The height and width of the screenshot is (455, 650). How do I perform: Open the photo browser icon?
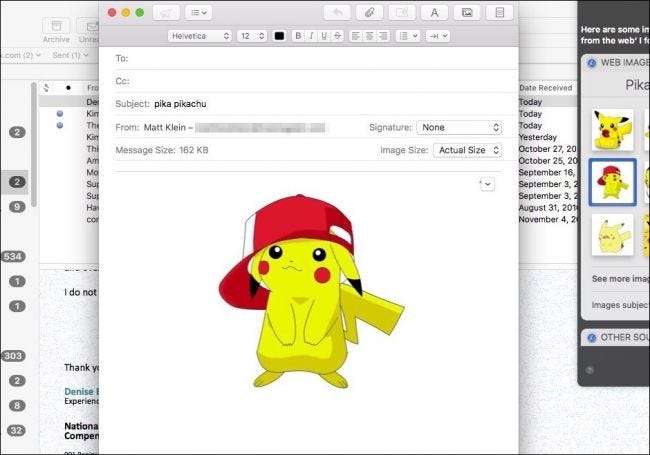coord(467,12)
